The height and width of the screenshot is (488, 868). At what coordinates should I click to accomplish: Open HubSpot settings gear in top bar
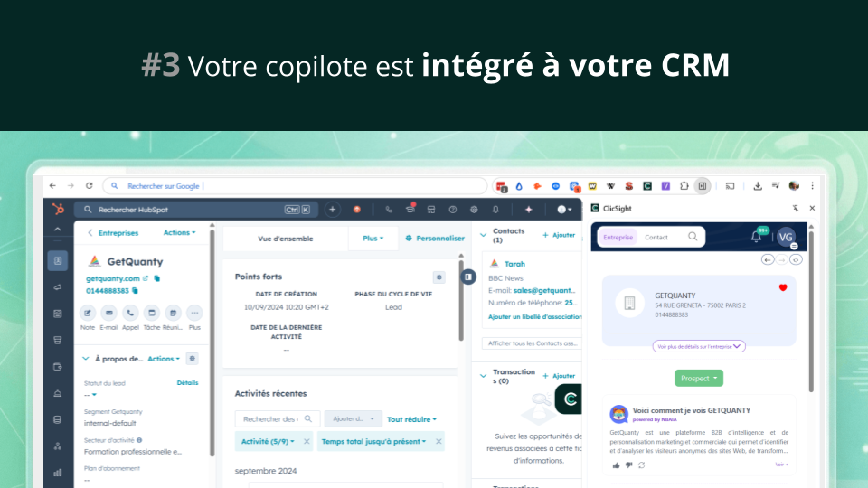pyautogui.click(x=474, y=210)
